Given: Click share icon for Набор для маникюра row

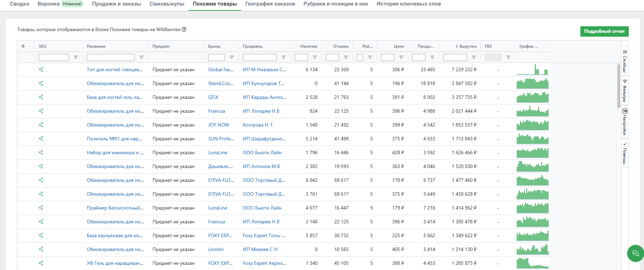Looking at the screenshot, I should coord(41,152).
